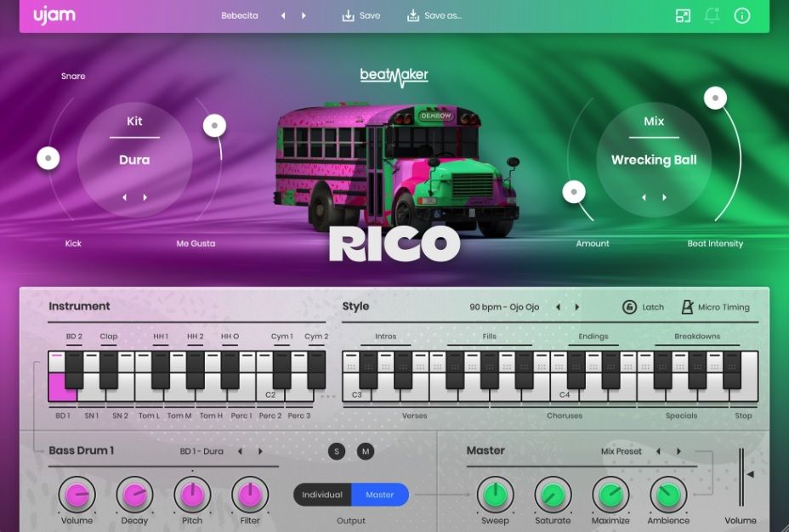
Task: Click the Choruses section label
Action: [565, 416]
